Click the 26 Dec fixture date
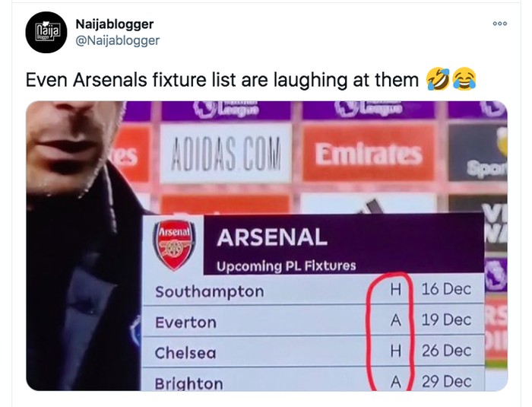This screenshot has width=532, height=407. click(x=446, y=351)
